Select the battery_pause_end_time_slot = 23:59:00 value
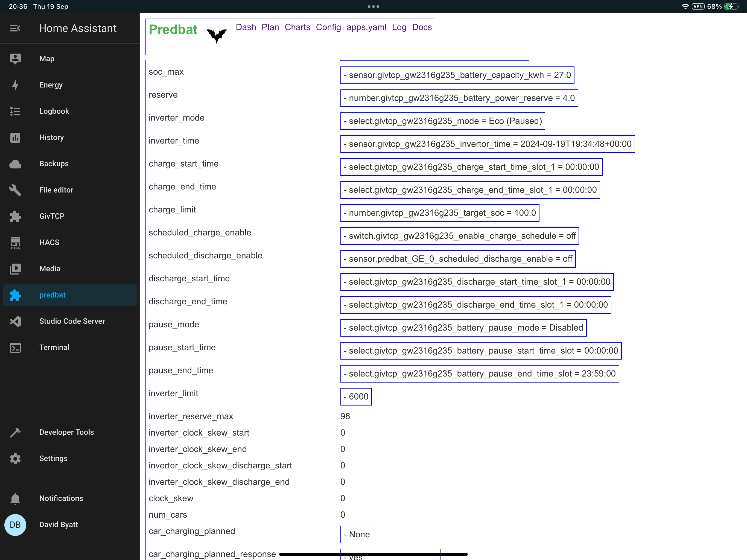This screenshot has height=560, width=747. tap(480, 374)
